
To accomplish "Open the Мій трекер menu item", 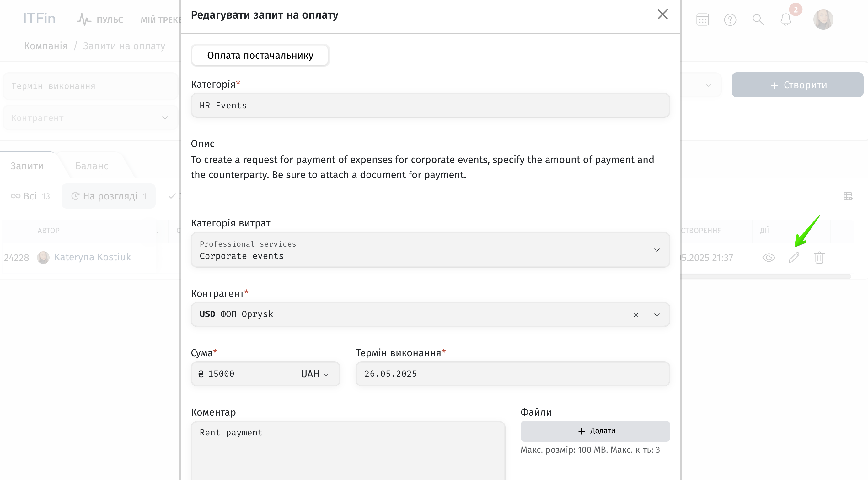I will pyautogui.click(x=160, y=20).
